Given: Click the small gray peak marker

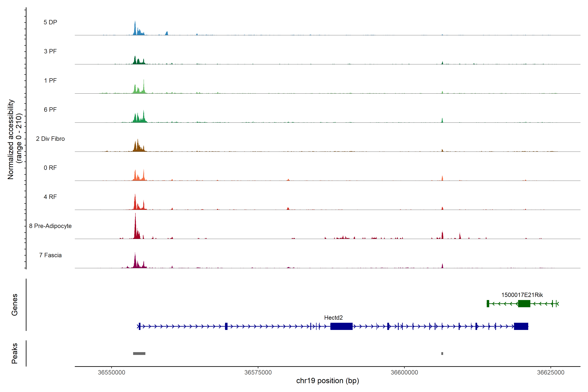Looking at the screenshot, I should tap(442, 353).
